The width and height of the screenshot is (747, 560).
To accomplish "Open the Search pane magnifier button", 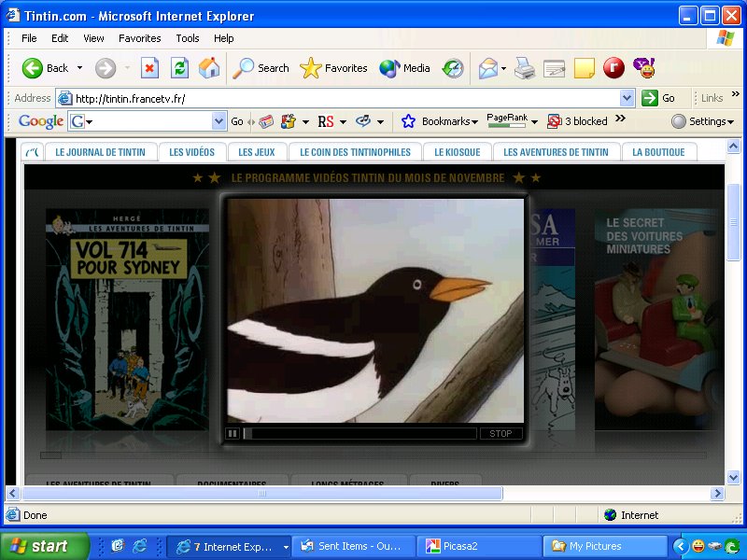I will (261, 68).
